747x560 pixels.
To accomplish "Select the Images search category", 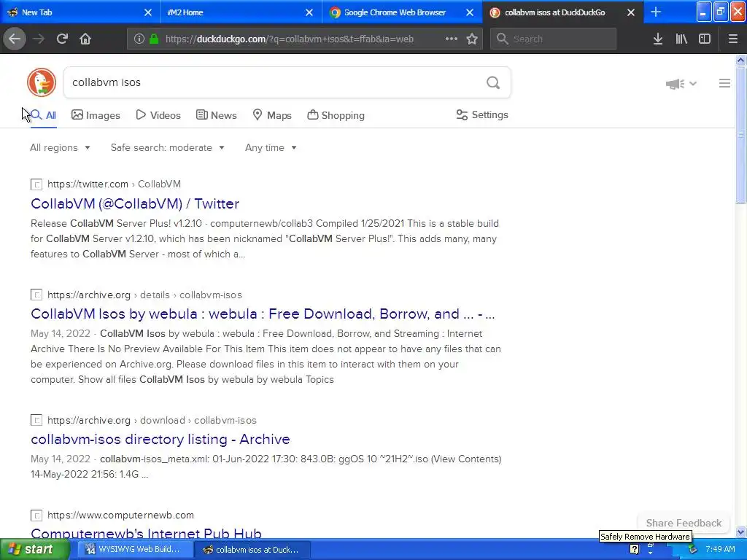I will (x=96, y=115).
